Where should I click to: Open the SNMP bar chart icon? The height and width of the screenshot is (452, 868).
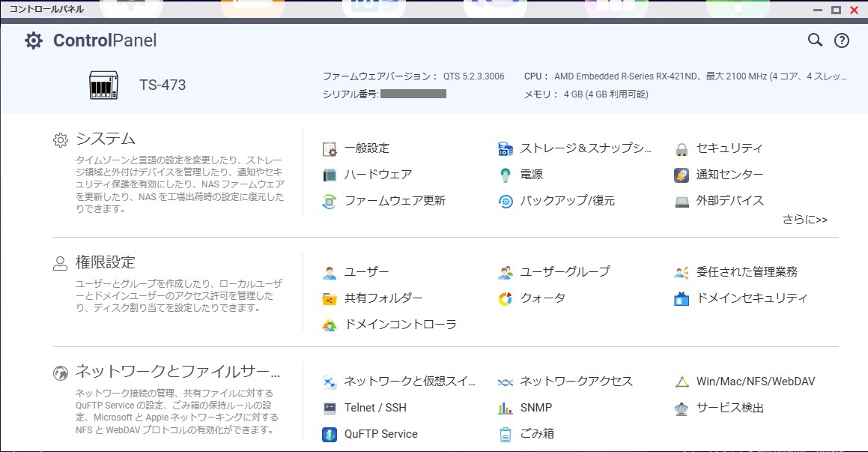506,409
